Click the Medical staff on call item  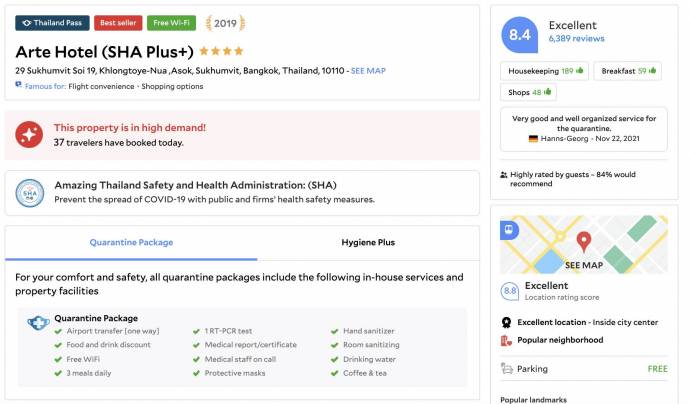(x=240, y=359)
